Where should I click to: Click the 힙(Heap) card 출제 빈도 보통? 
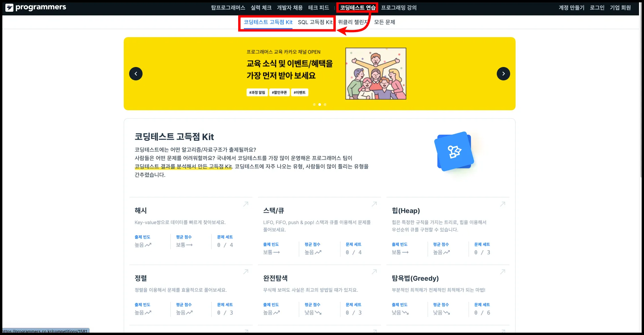[400, 249]
